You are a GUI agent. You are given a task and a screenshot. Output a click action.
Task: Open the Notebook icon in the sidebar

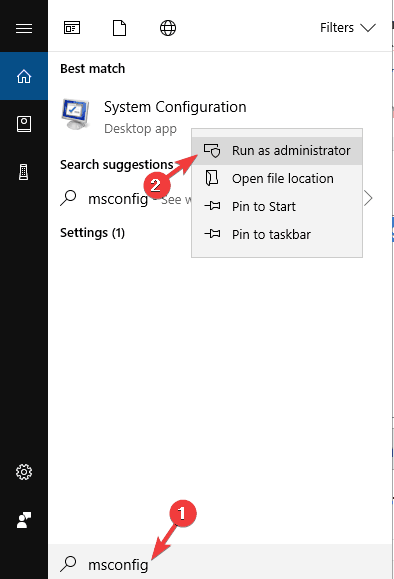click(x=24, y=124)
